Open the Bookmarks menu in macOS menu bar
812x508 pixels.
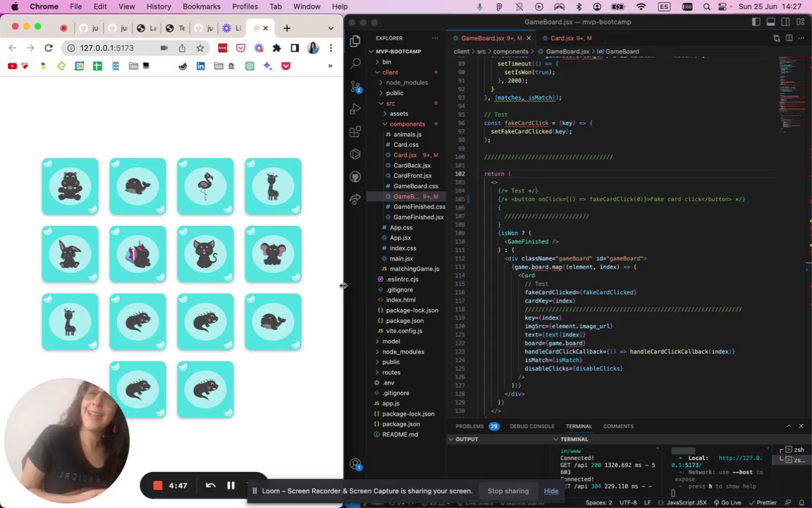[202, 7]
